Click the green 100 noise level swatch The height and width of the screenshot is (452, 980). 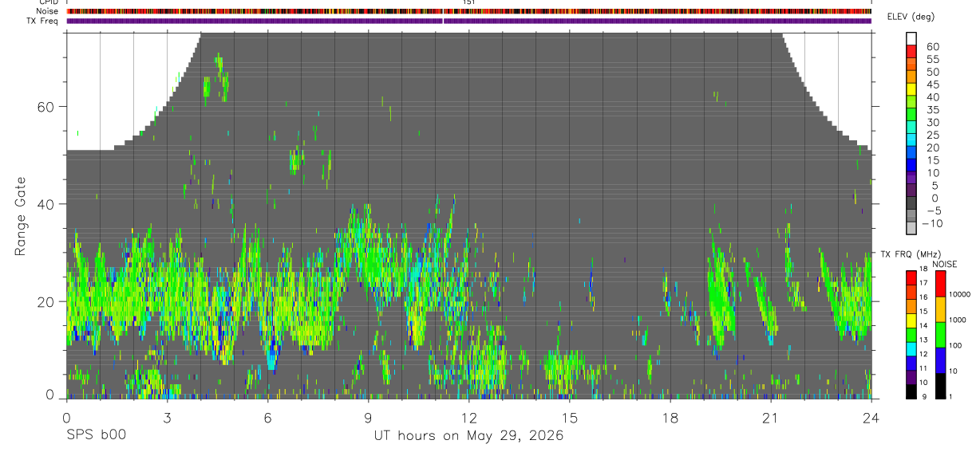(940, 335)
